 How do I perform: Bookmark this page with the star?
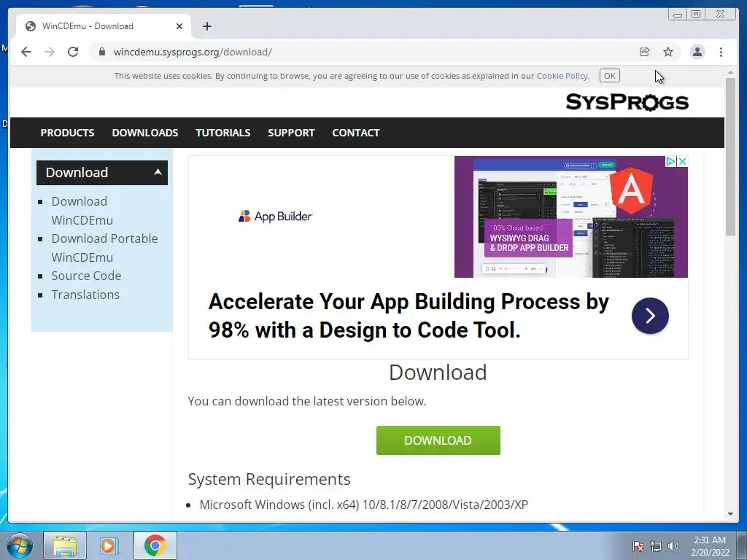click(x=668, y=52)
